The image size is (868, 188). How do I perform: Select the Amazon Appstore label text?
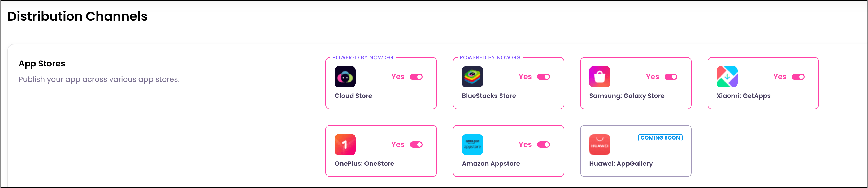pyautogui.click(x=491, y=164)
